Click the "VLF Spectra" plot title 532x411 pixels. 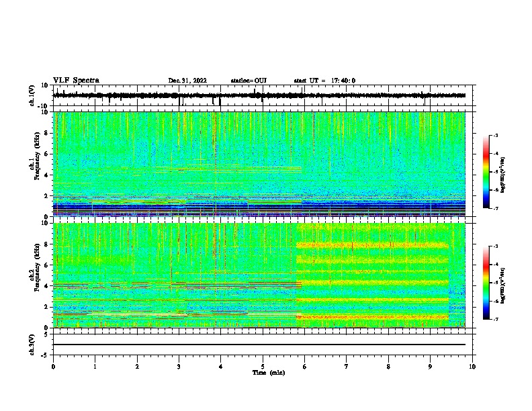[76, 81]
